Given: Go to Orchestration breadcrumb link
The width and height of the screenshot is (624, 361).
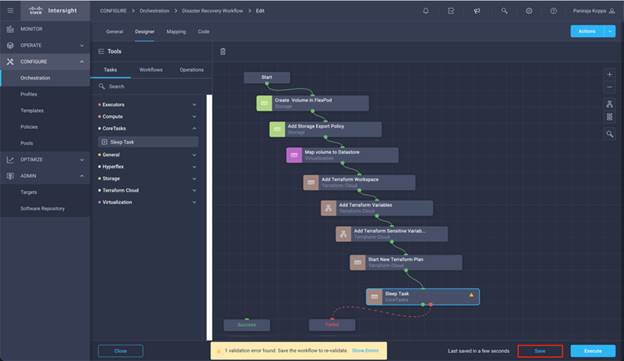Looking at the screenshot, I should [154, 11].
